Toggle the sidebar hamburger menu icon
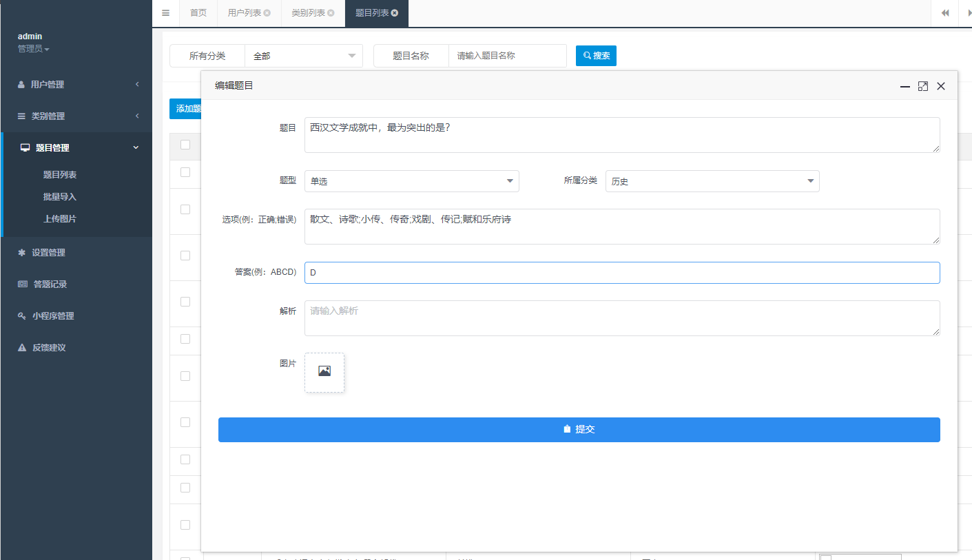The width and height of the screenshot is (972, 560). [165, 13]
